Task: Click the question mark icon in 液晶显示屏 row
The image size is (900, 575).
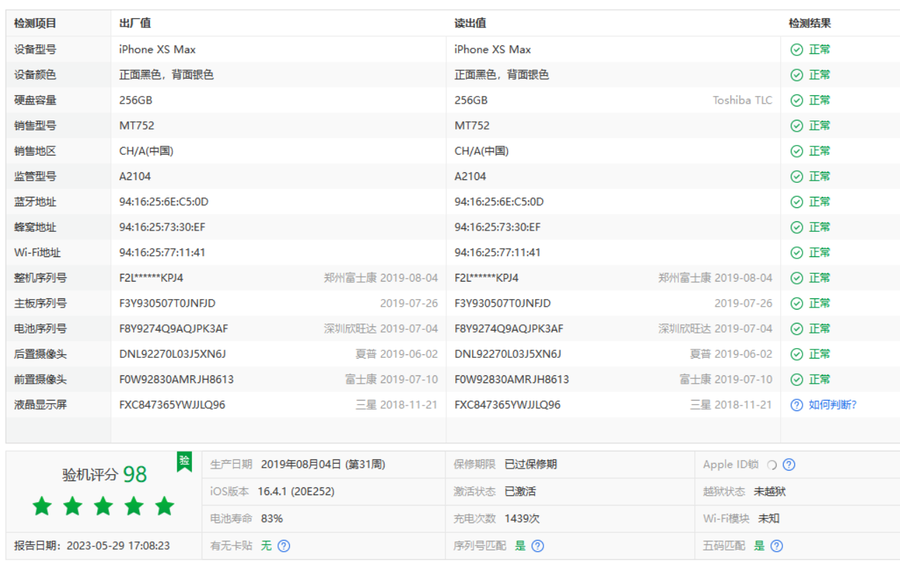Action: (x=797, y=405)
